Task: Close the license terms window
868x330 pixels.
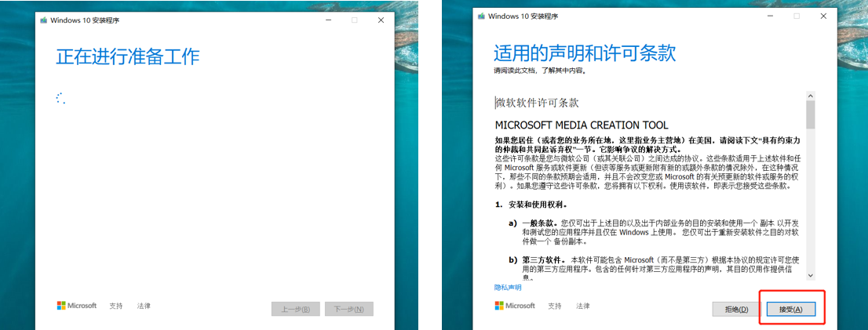Action: (x=822, y=16)
